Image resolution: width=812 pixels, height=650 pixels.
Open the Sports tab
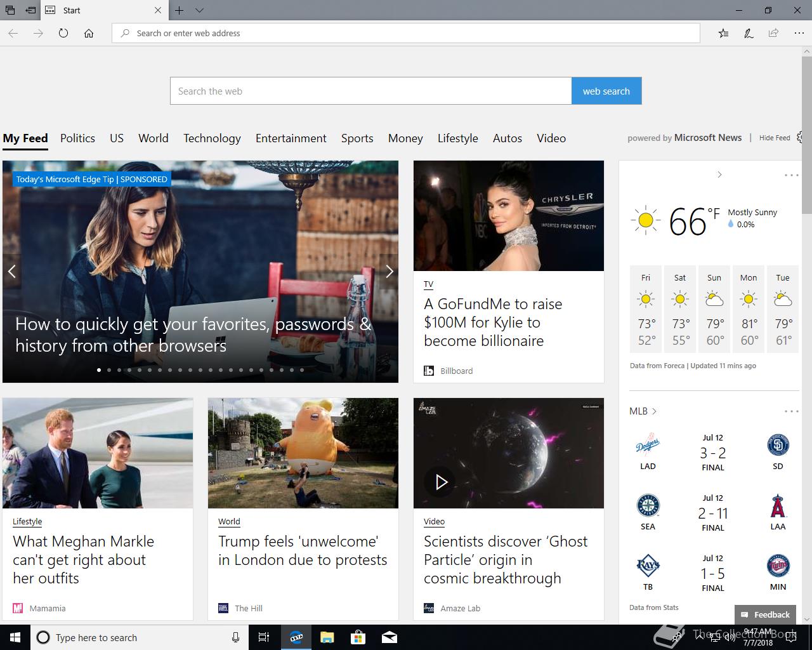pyautogui.click(x=357, y=138)
